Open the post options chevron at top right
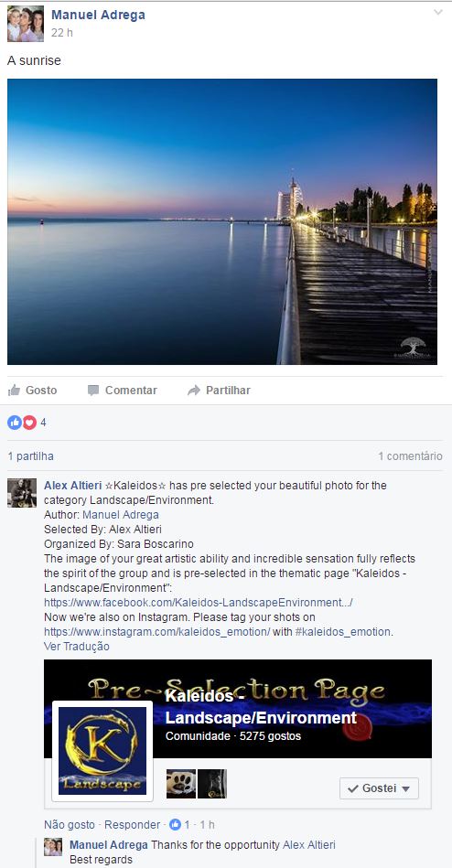The height and width of the screenshot is (868, 452). 438,12
